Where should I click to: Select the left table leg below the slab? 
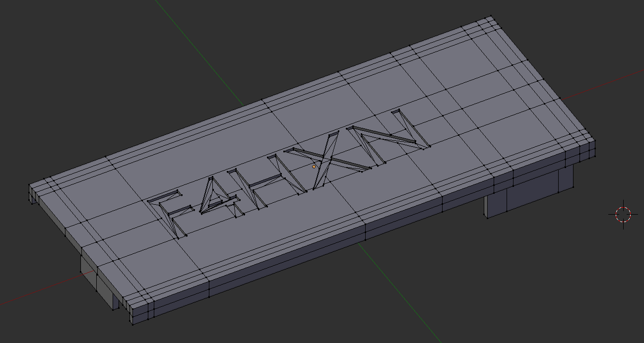coord(99,283)
